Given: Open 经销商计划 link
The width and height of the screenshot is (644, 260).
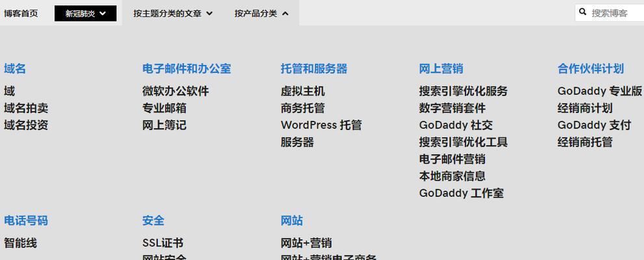Looking at the screenshot, I should (585, 108).
